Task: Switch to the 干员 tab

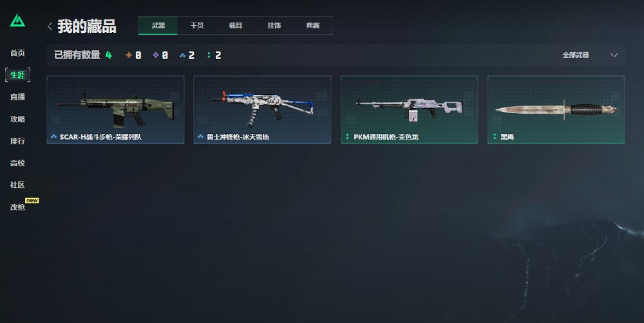Action: point(196,26)
